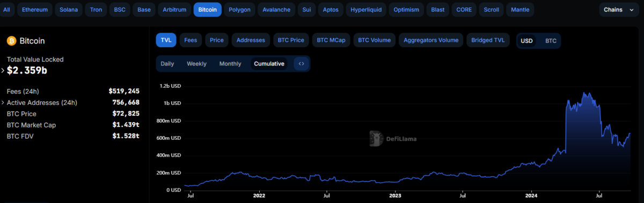The height and width of the screenshot is (203, 644).
Task: Switch to CORE chain
Action: coord(464,10)
